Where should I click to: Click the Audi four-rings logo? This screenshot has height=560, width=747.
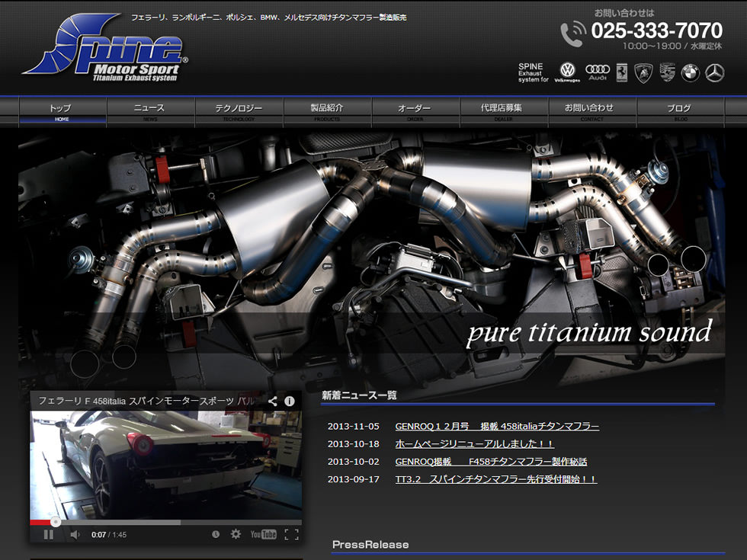coord(598,72)
